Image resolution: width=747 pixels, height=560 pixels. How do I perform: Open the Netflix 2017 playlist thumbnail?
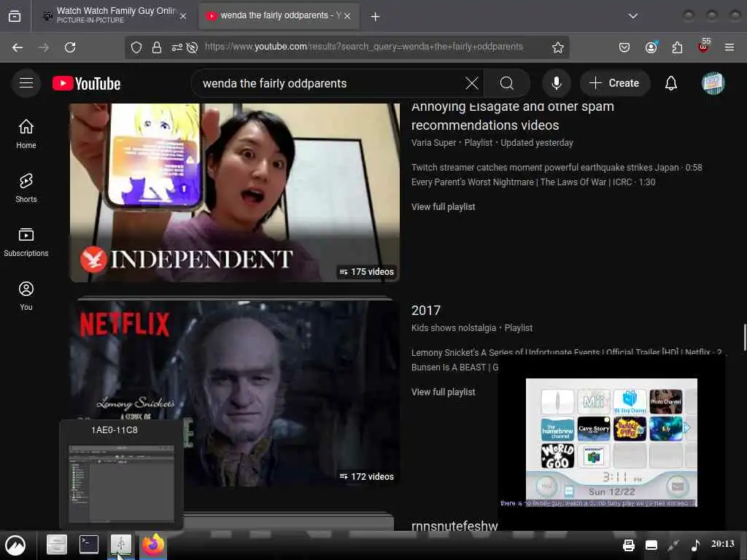point(235,392)
